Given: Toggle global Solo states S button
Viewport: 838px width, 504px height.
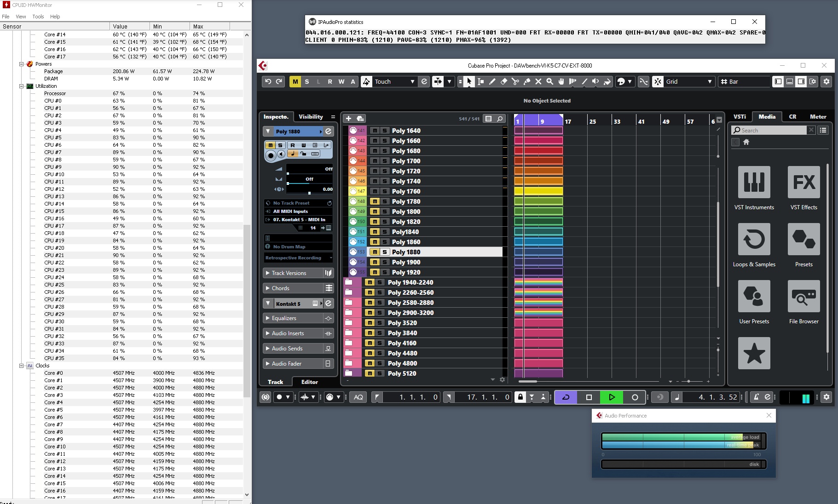Looking at the screenshot, I should click(x=306, y=81).
